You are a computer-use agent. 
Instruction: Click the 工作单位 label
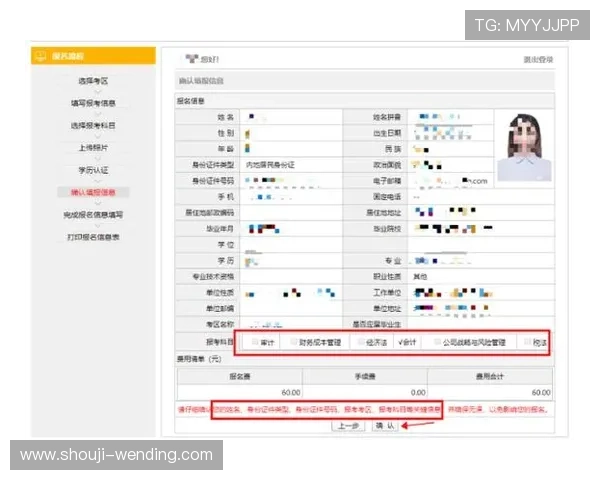[x=387, y=292]
